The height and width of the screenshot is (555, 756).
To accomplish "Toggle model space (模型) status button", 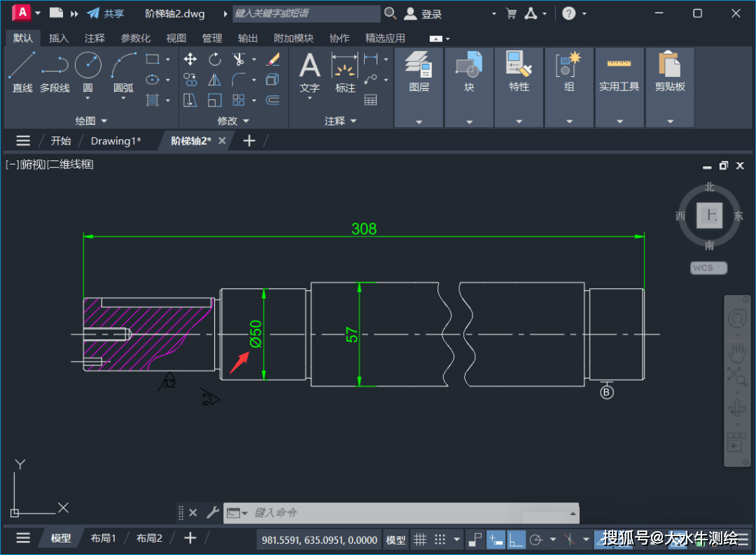I will click(395, 540).
